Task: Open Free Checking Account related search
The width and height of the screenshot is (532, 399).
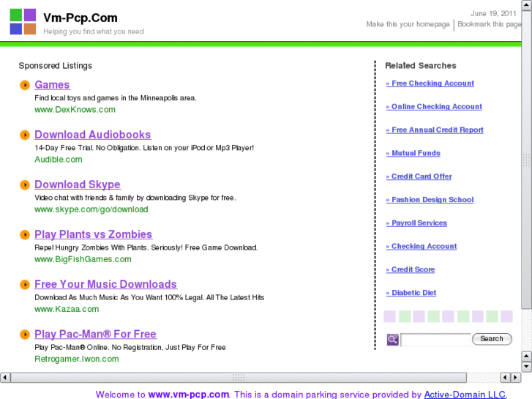Action: pos(430,83)
